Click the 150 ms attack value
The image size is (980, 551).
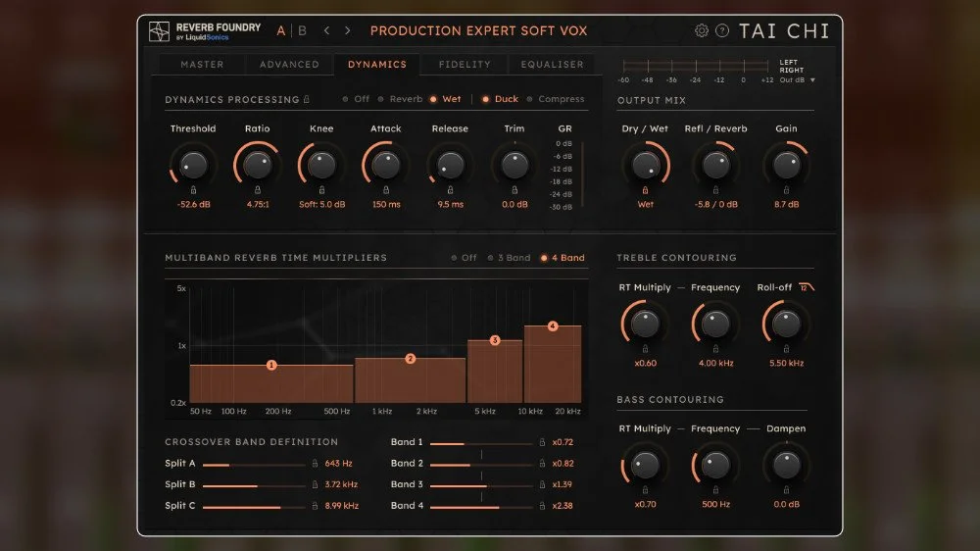[x=386, y=205]
